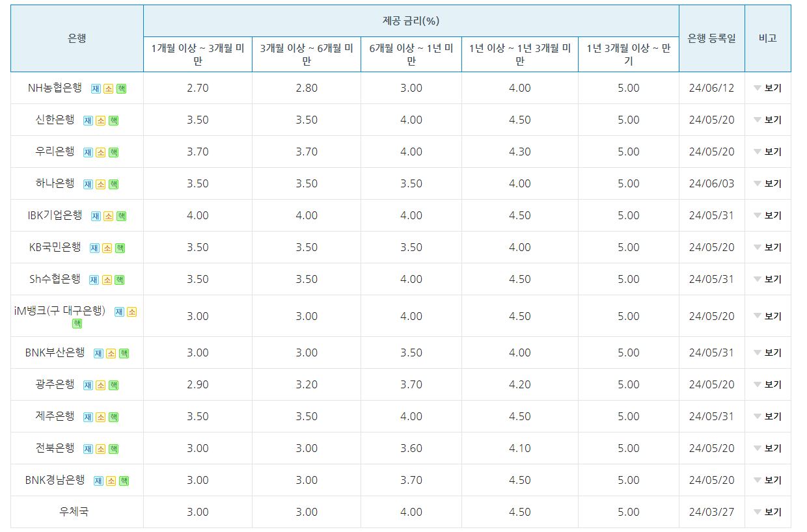Click the 2.80 rate for NH농협은행

(307, 88)
